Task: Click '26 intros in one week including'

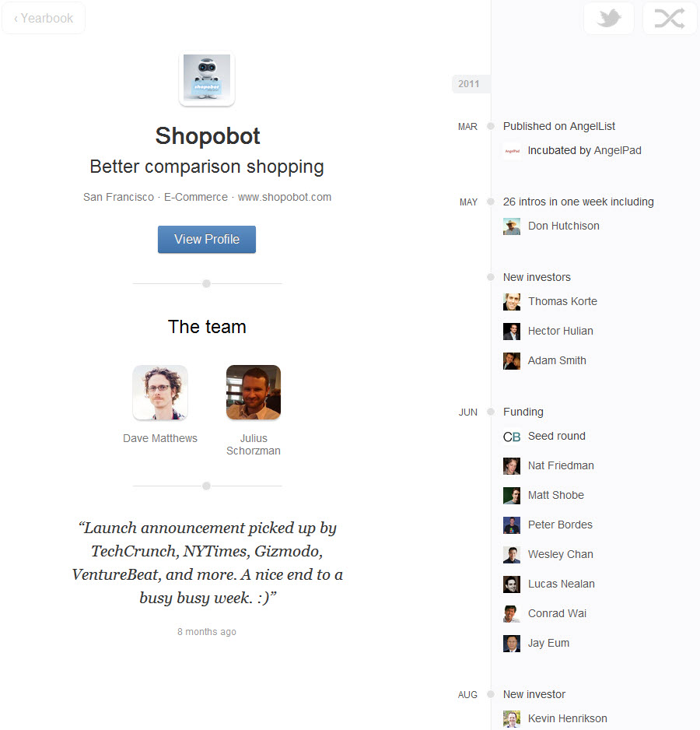Action: coord(579,202)
